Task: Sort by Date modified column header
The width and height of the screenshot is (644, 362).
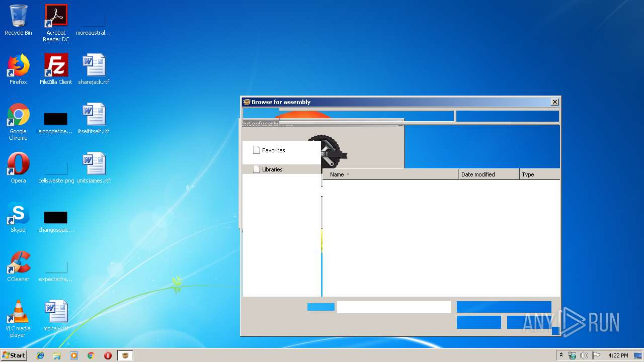Action: coord(489,174)
